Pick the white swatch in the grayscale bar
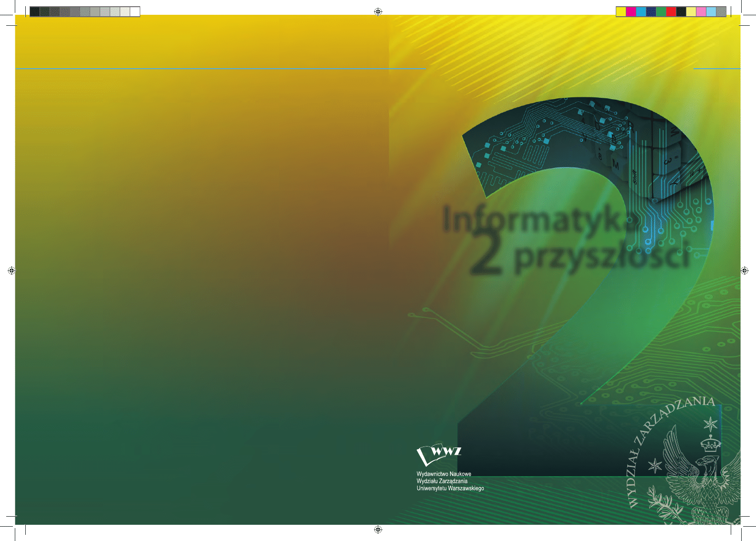 135,12
